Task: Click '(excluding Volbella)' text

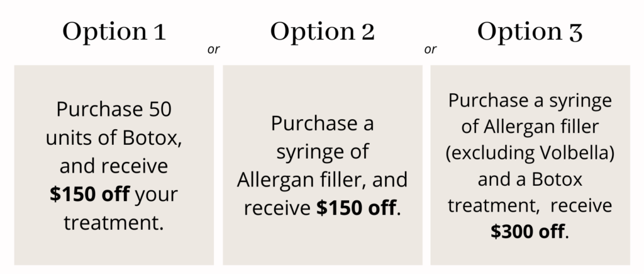Action: [x=530, y=153]
